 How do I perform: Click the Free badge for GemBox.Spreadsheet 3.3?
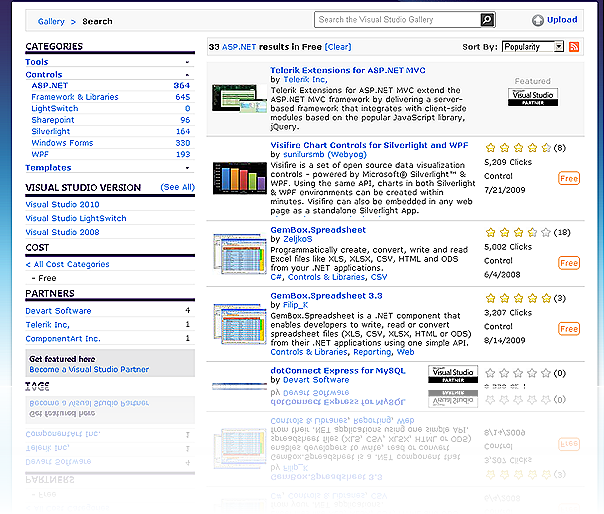click(x=569, y=329)
